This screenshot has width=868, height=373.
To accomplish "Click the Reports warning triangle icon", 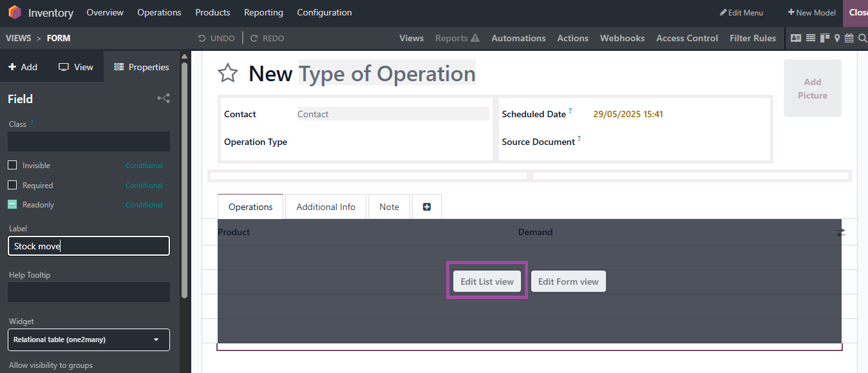I will click(475, 38).
